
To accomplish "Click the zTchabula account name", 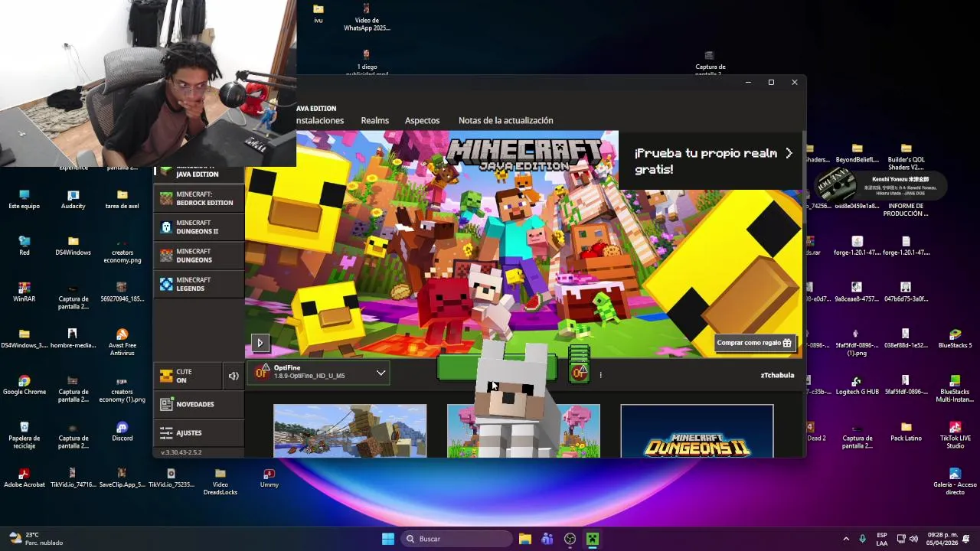I will tap(777, 375).
